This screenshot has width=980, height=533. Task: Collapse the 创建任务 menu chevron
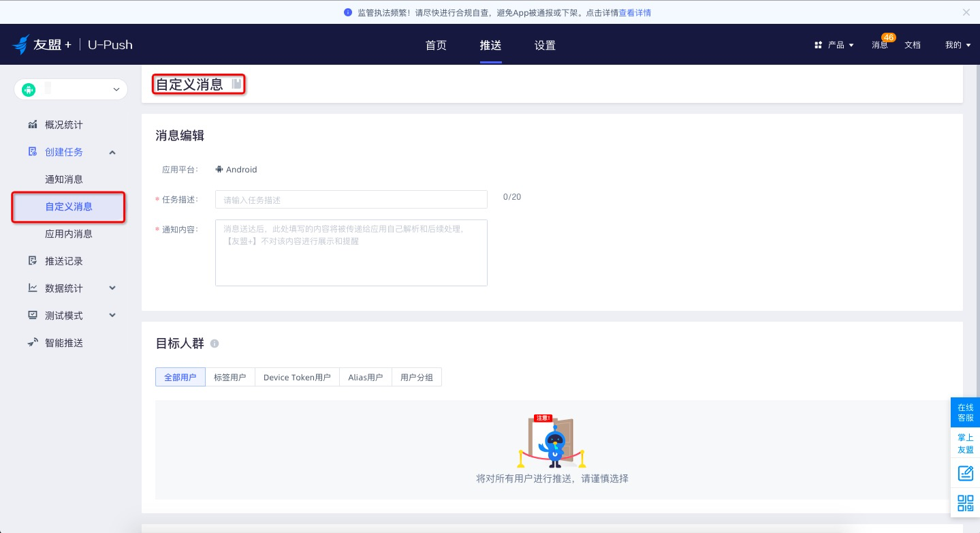tap(112, 152)
